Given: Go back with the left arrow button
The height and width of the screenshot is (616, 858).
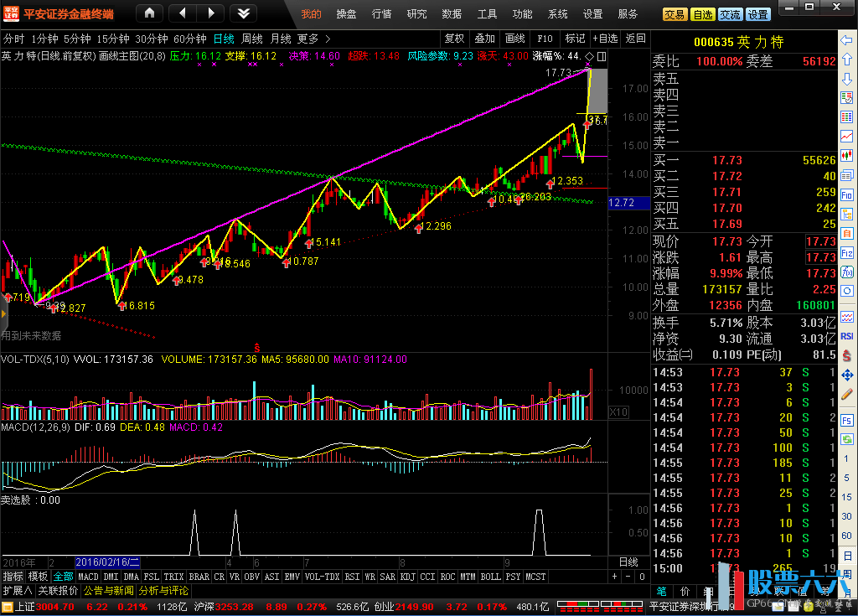Looking at the screenshot, I should (182, 13).
